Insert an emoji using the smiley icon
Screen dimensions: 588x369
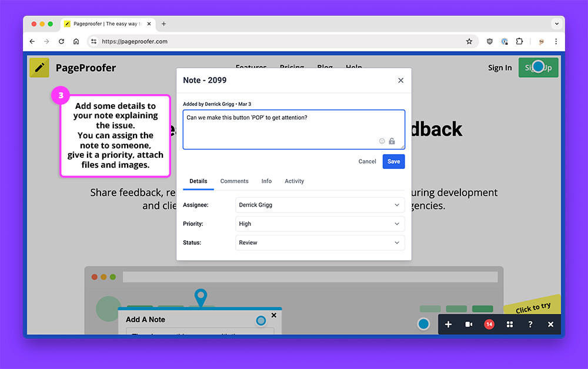coord(382,141)
